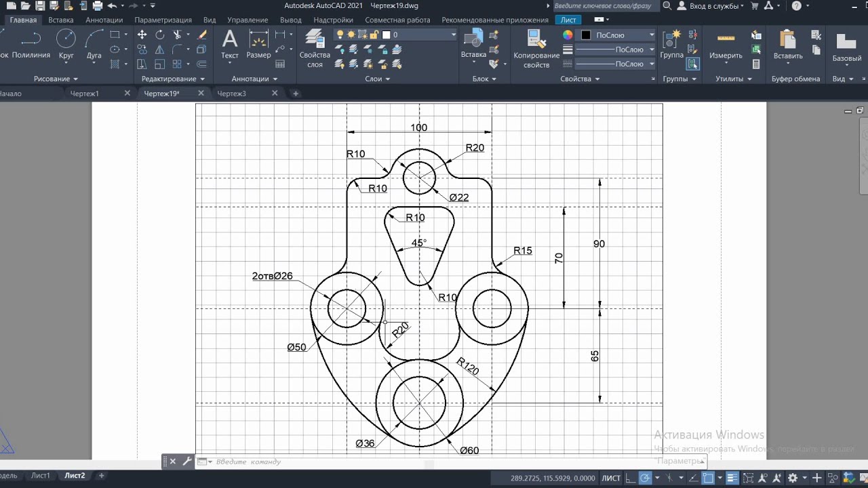Add a new drawing tab with plus
Image resolution: width=868 pixels, height=488 pixels.
(x=295, y=94)
